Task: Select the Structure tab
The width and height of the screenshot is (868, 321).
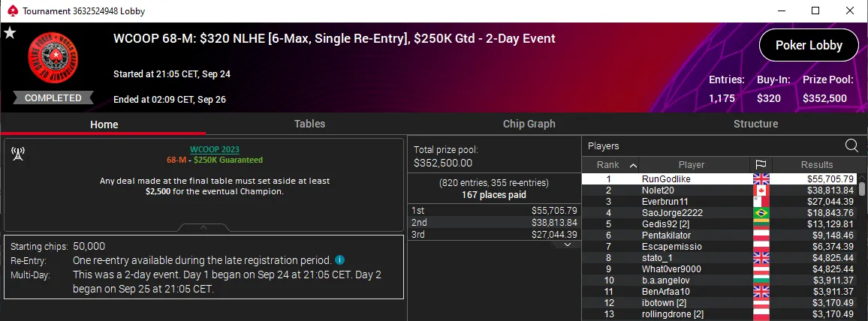Action: point(755,124)
